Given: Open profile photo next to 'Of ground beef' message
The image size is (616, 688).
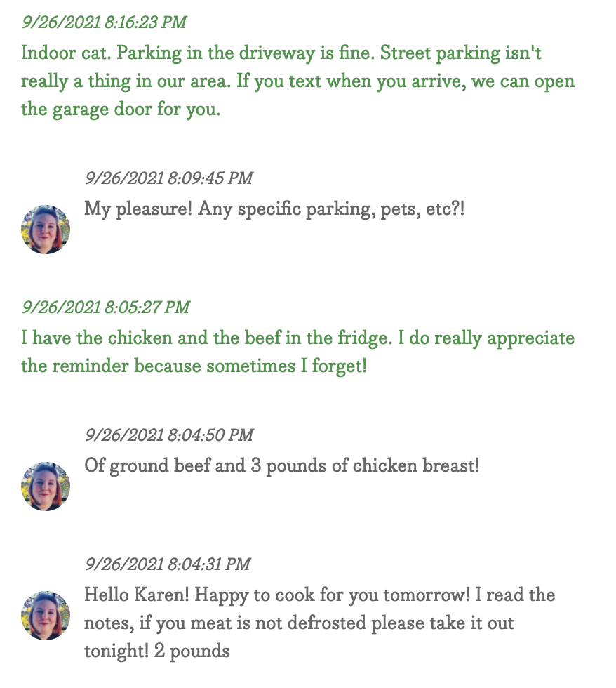Looking at the screenshot, I should coord(46,486).
